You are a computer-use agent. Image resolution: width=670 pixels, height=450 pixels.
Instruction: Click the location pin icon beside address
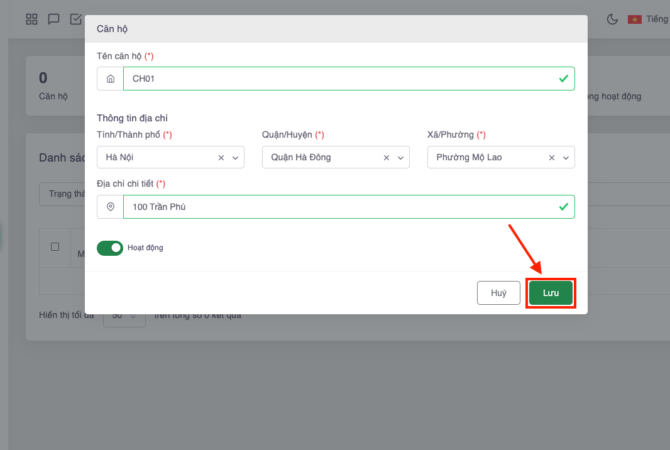110,207
